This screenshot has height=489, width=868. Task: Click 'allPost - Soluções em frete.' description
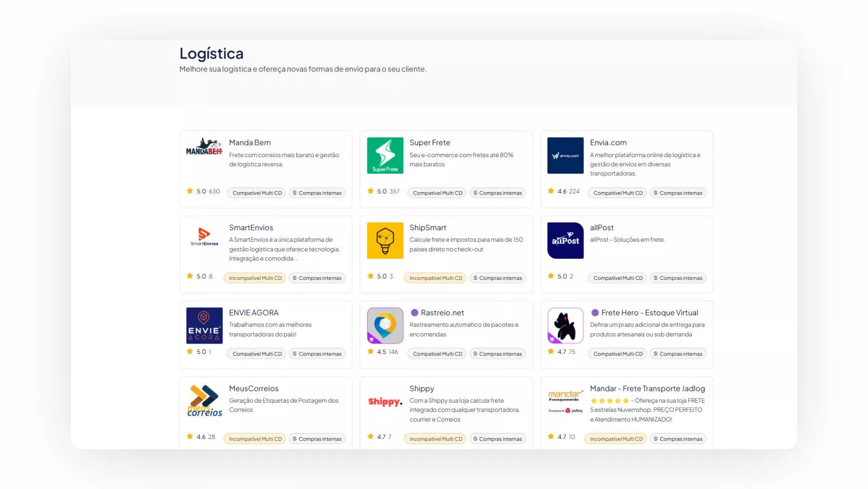(627, 240)
